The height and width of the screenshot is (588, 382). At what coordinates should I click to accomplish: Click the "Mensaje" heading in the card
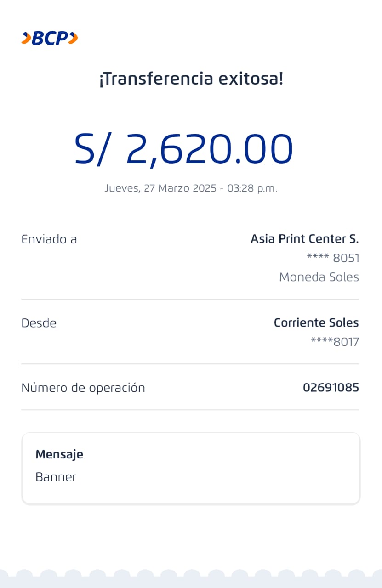[x=59, y=454]
